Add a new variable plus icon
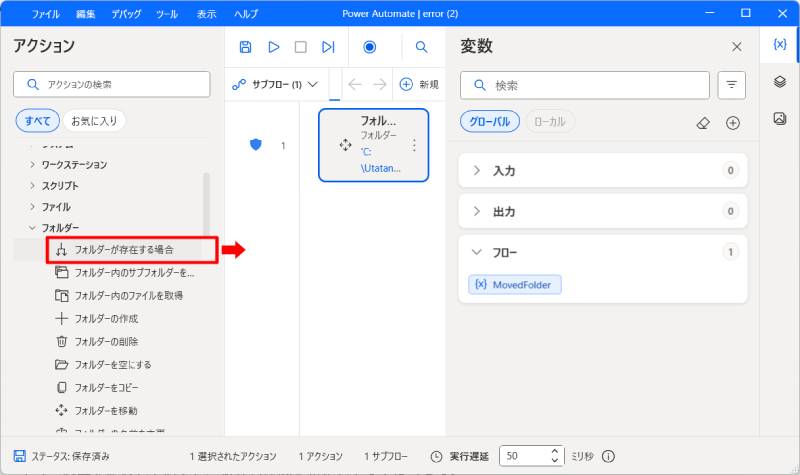 pyautogui.click(x=733, y=123)
